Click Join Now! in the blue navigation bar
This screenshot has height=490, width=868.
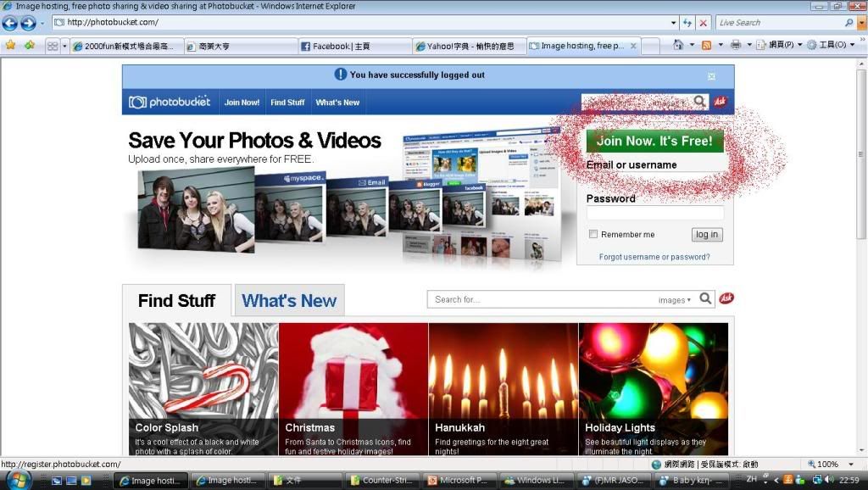(x=242, y=103)
